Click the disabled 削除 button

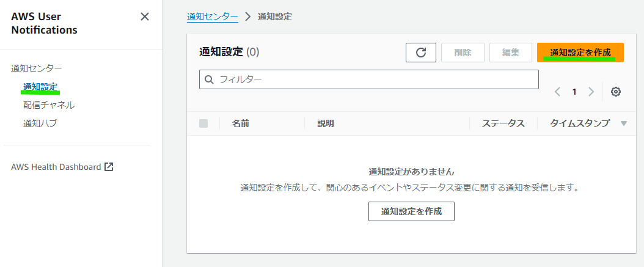pyautogui.click(x=463, y=53)
